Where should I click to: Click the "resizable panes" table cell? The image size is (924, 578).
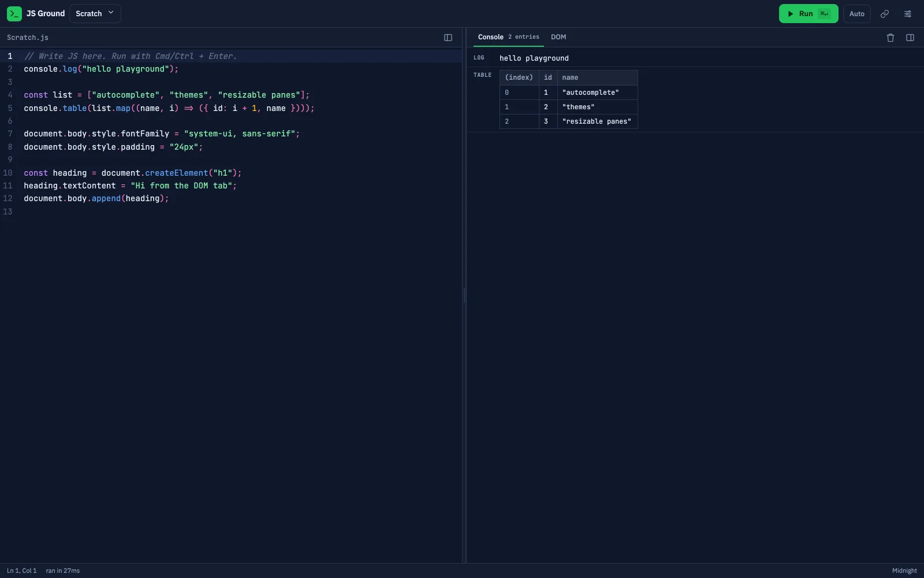[598, 121]
